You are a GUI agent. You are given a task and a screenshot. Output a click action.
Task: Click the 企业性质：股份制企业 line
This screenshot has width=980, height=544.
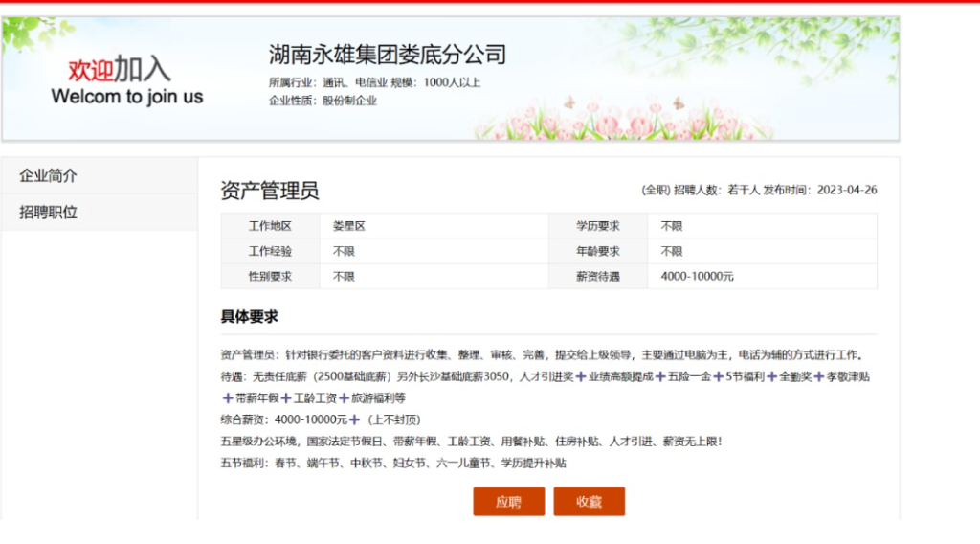pos(323,101)
